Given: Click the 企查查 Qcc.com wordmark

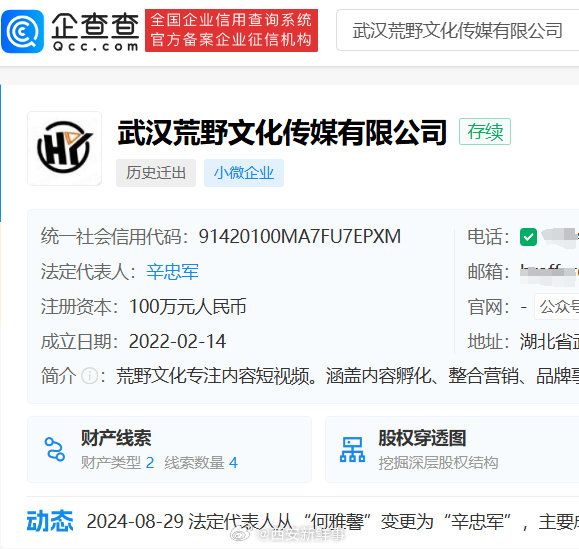Looking at the screenshot, I should 95,31.
